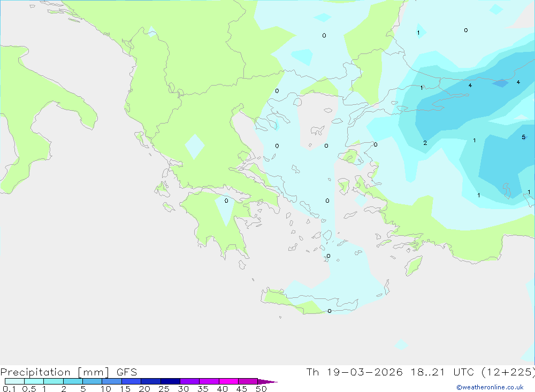This screenshot has height=392, width=535.
Task: Click the swatch between 45 and 50
Action: (248, 381)
